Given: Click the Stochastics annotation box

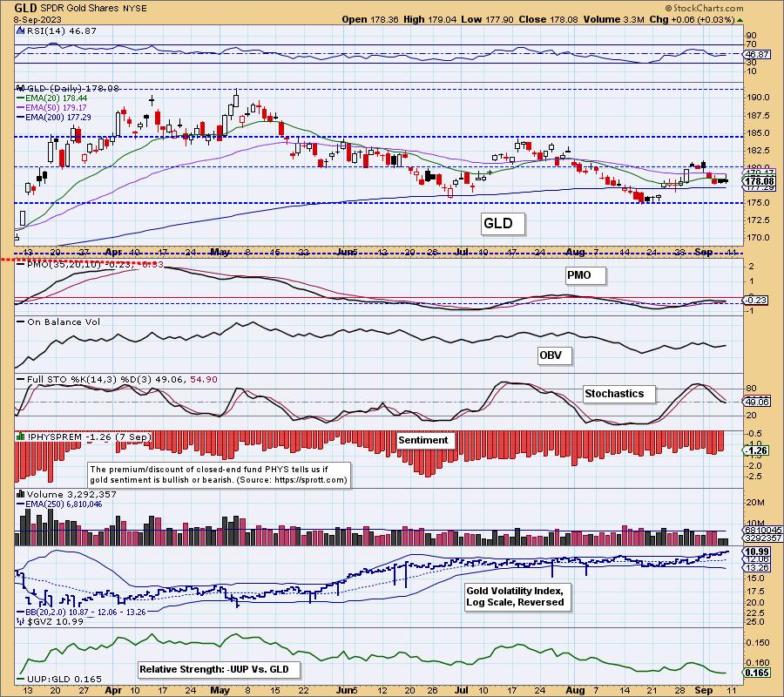Looking at the screenshot, I should 619,394.
